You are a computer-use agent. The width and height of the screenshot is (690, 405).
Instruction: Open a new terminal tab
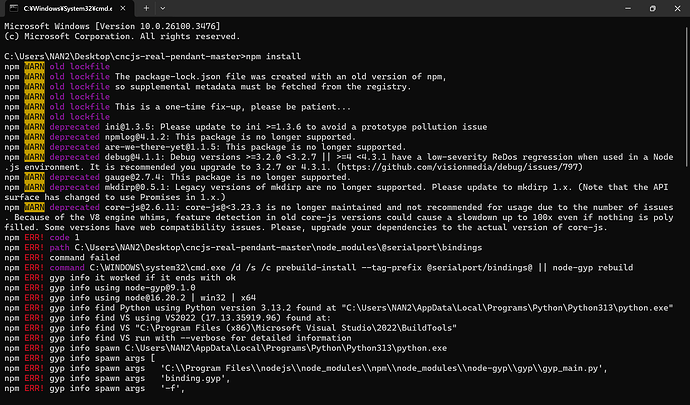coord(146,8)
